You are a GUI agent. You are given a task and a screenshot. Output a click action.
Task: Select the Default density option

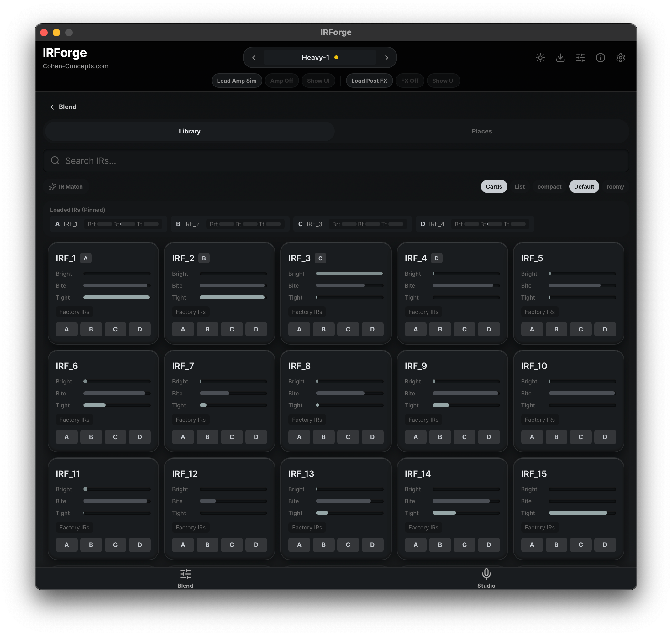(x=584, y=186)
